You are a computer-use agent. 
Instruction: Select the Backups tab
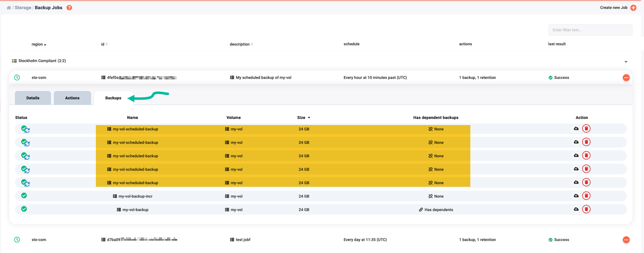click(x=113, y=98)
